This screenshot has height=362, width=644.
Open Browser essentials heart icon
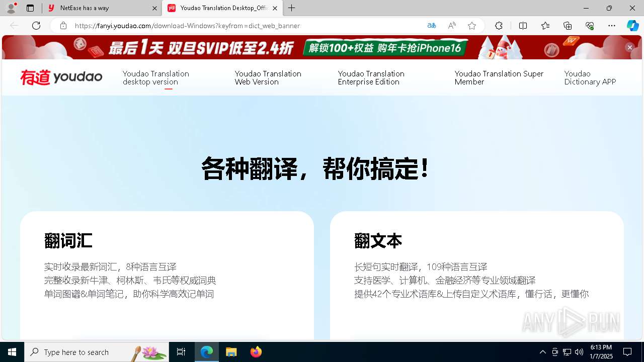(590, 26)
